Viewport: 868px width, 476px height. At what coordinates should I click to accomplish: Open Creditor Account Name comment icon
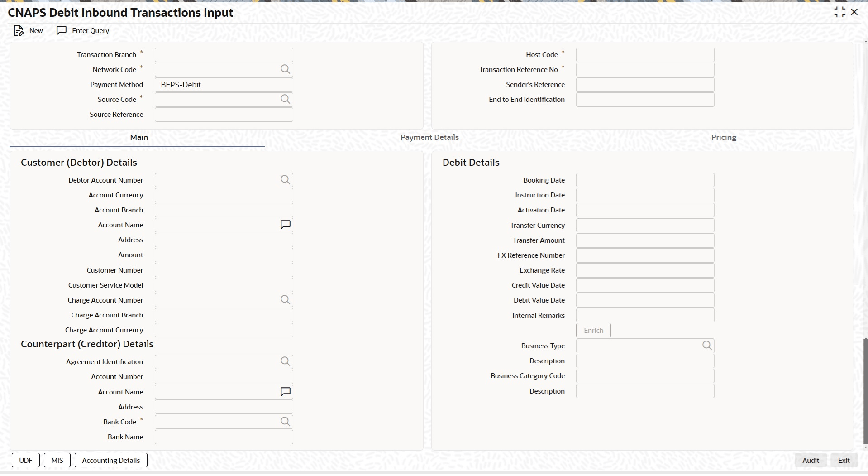(x=285, y=392)
